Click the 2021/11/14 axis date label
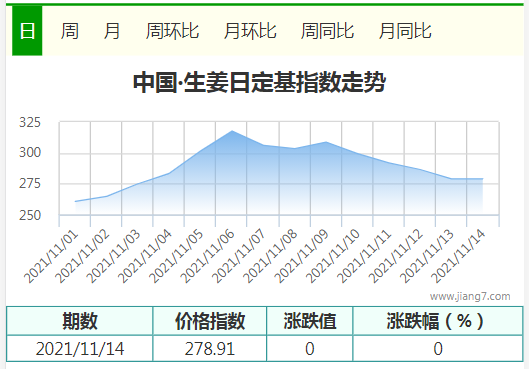 (458, 256)
